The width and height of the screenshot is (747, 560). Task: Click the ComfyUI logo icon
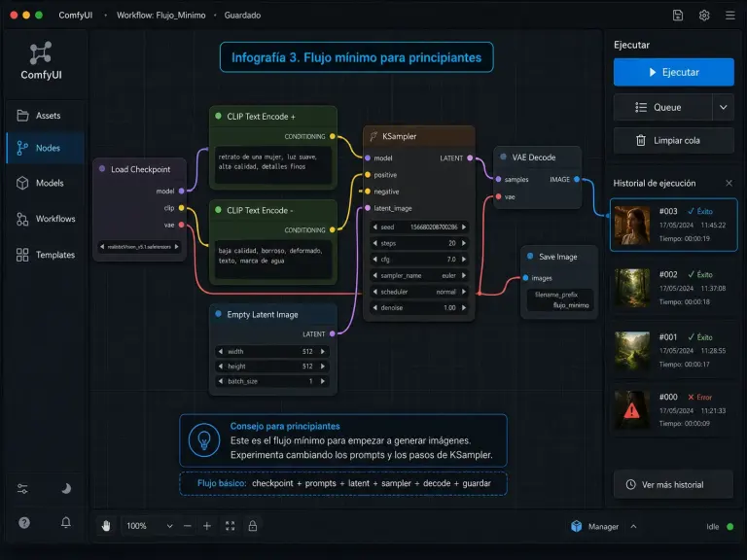tap(41, 52)
